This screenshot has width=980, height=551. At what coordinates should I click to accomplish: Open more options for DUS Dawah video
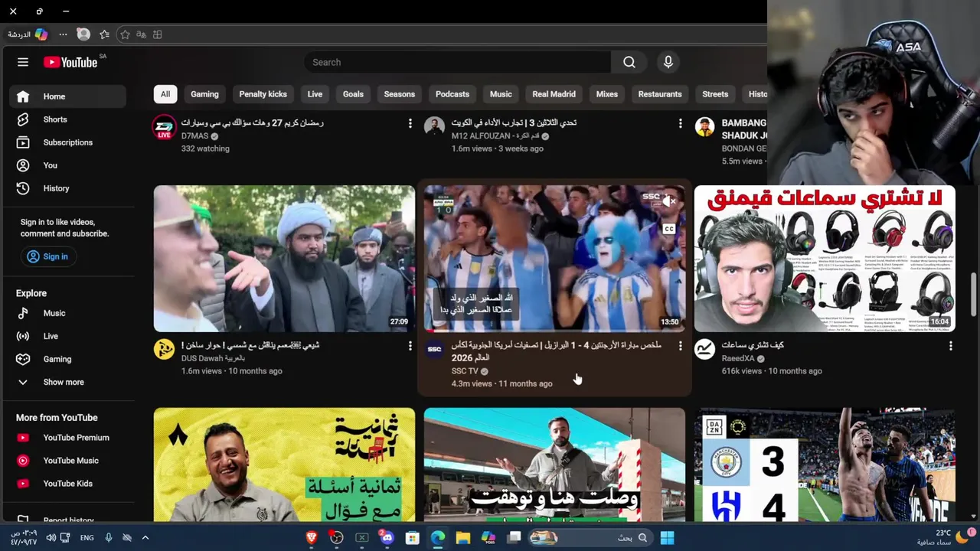tap(410, 346)
